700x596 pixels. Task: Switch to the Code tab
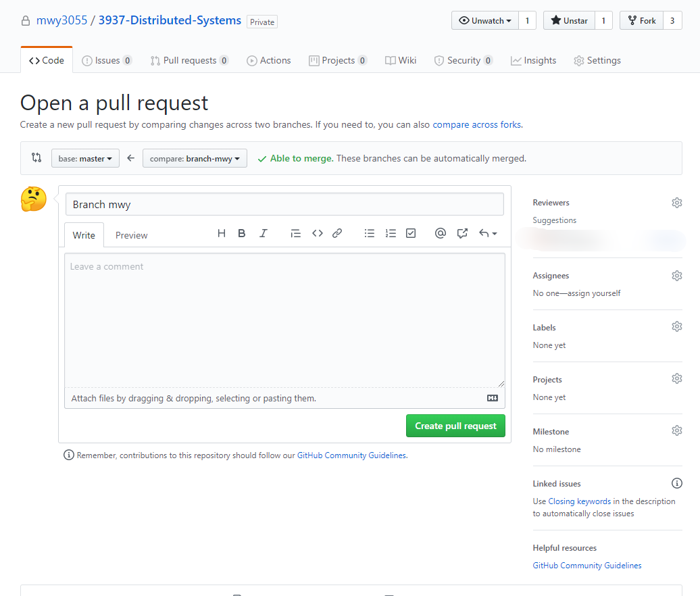point(47,60)
